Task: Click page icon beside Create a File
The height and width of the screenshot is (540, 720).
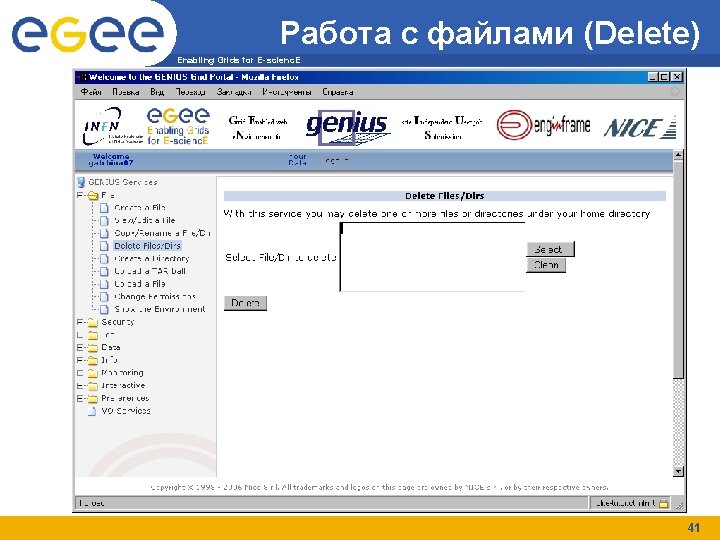Action: click(104, 208)
